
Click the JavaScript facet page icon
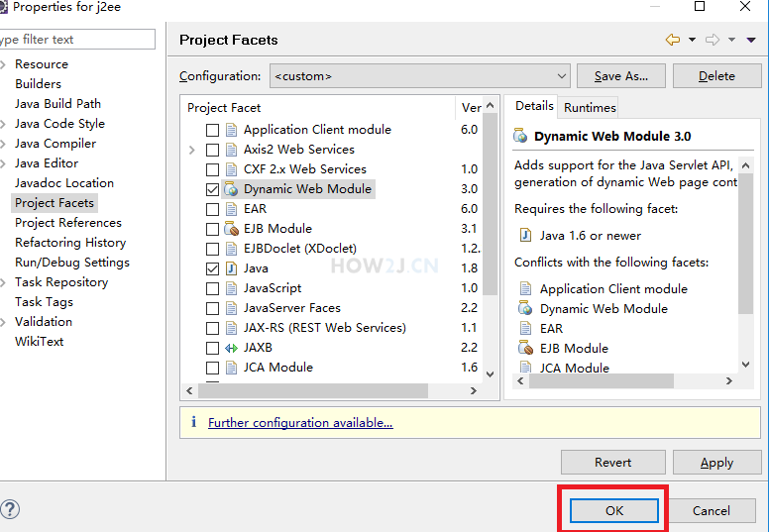(231, 288)
